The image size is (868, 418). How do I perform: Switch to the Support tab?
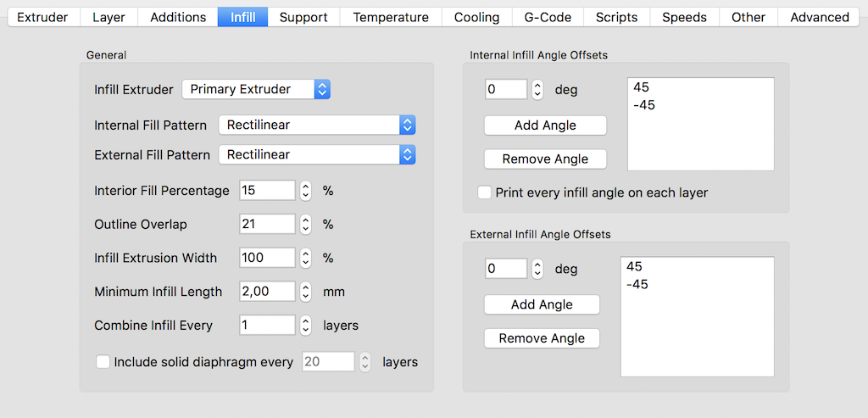(304, 17)
